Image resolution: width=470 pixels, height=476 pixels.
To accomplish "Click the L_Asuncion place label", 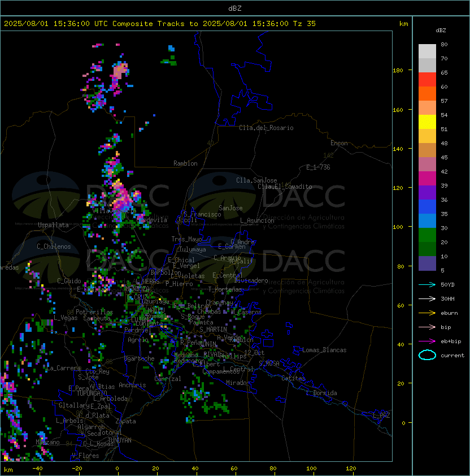I will coord(257,220).
